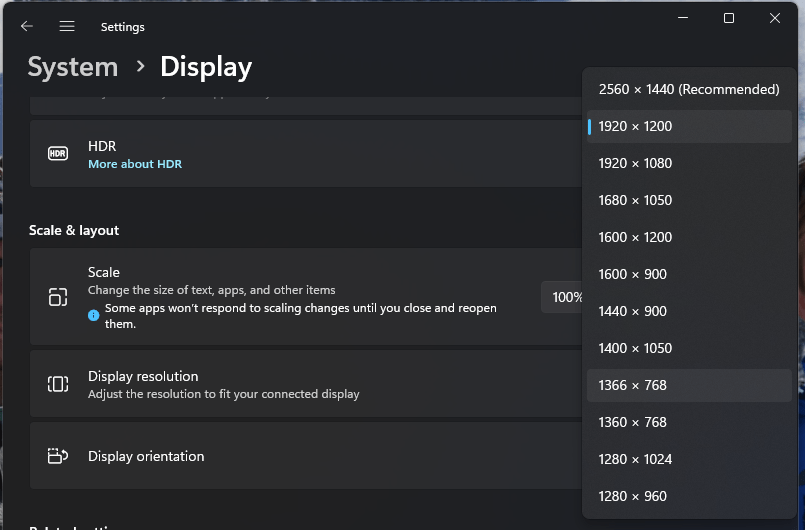Screen dimensions: 805x530
Task: Maximize the Settings window
Action: (x=729, y=18)
